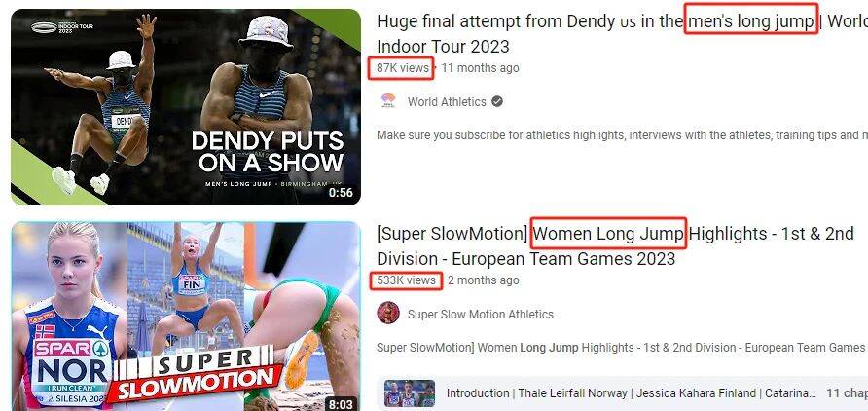
Task: Click the verified badge beside World Athletics
Action: [497, 102]
